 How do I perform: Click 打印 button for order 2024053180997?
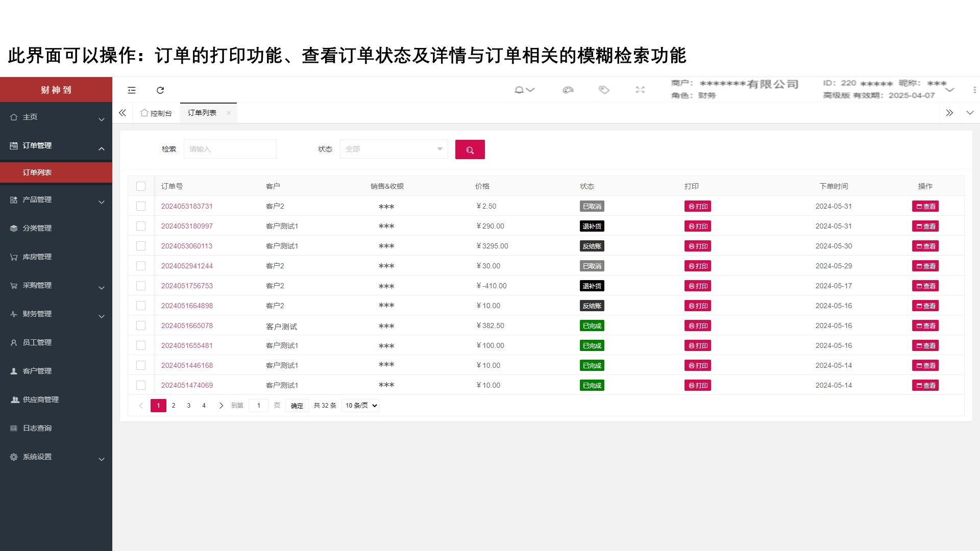tap(697, 226)
